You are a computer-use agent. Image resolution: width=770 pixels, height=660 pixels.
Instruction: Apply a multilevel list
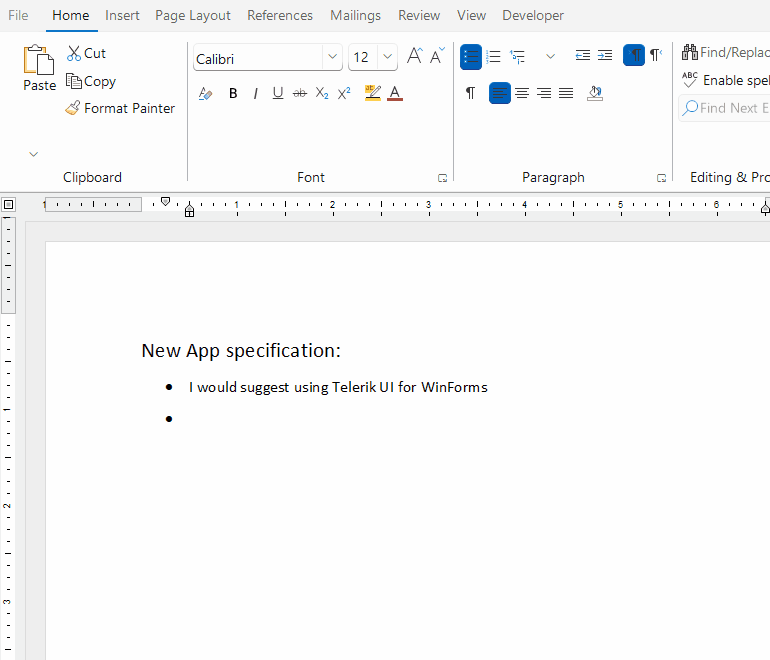point(518,56)
